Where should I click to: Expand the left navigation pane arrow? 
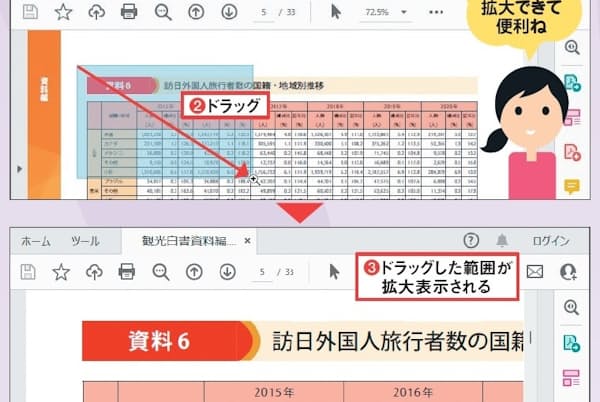click(x=21, y=170)
